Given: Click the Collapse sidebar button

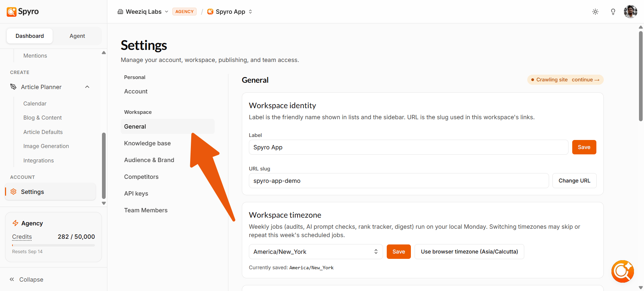Looking at the screenshot, I should pos(26,279).
